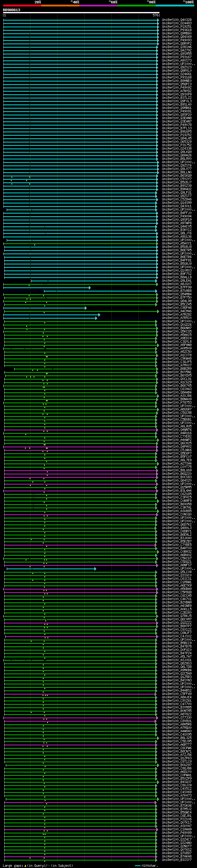Open hit UniRef100_Q9MB60
Image resolution: width=197 pixels, height=868 pixels.
(177, 33)
